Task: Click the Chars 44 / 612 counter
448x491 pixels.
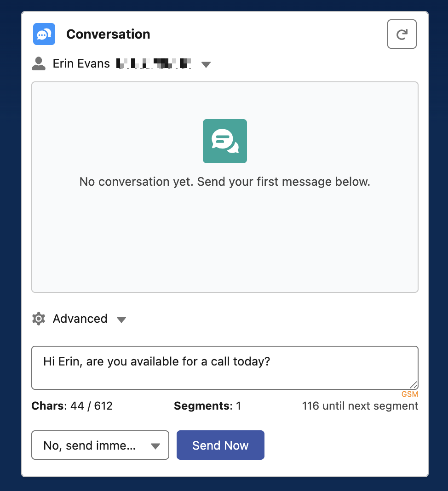Action: point(72,406)
